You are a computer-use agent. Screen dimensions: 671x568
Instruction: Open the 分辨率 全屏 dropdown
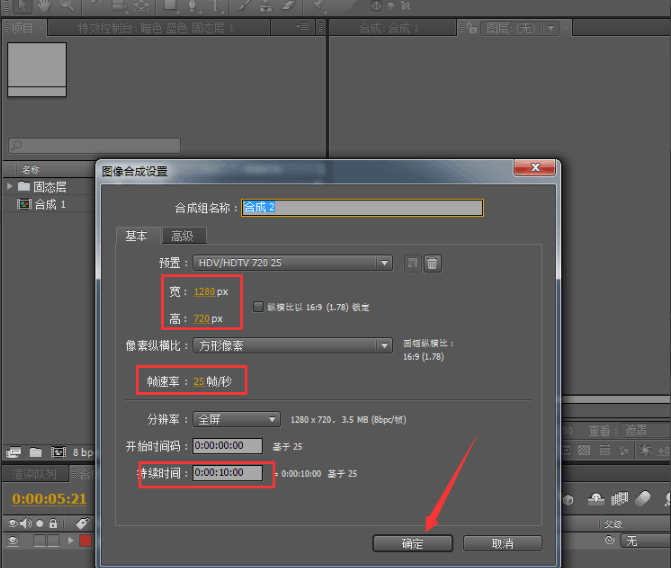(237, 419)
